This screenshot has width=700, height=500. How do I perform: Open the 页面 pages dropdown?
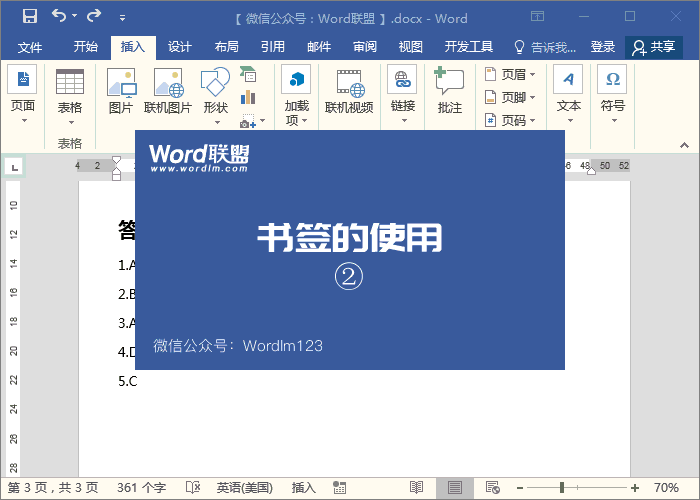click(x=22, y=95)
